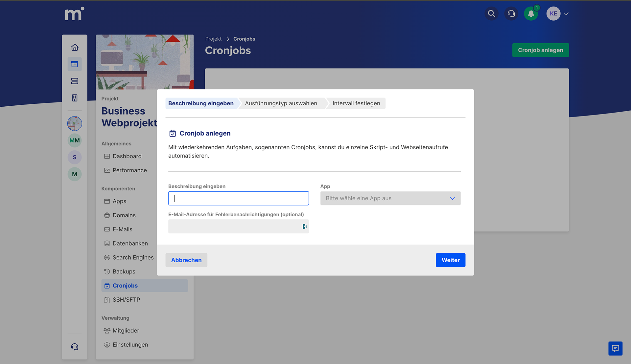Open the servers icon in left rail

click(75, 81)
